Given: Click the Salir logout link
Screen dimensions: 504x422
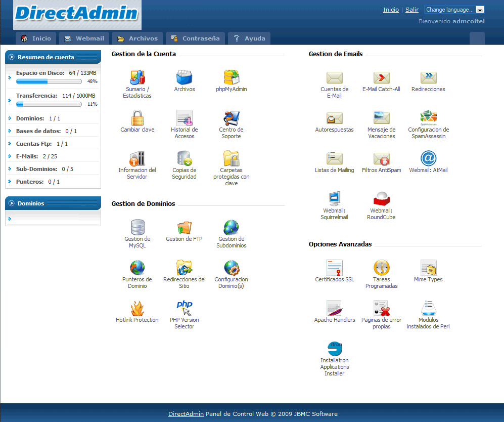Looking at the screenshot, I should pos(412,10).
